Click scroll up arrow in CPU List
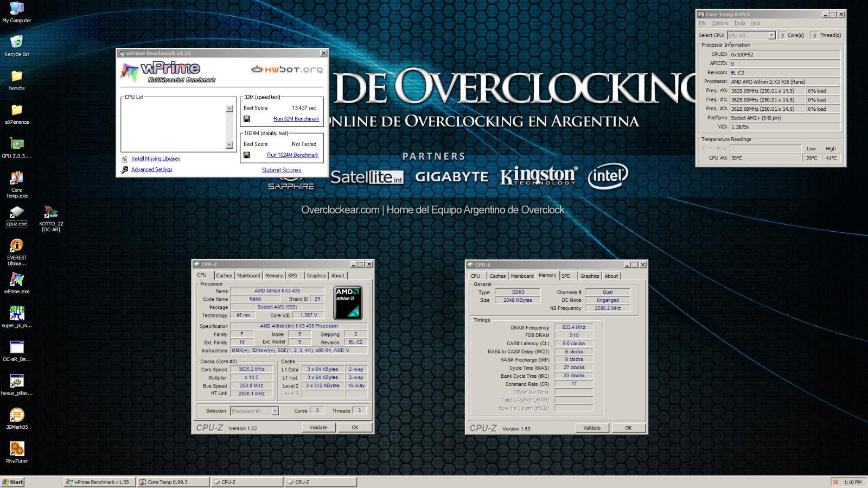 [229, 109]
